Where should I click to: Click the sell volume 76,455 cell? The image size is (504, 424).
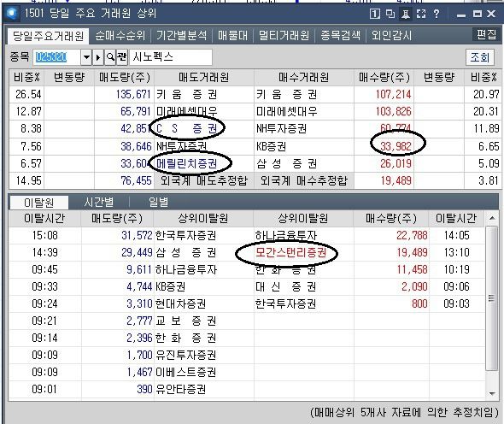(125, 180)
